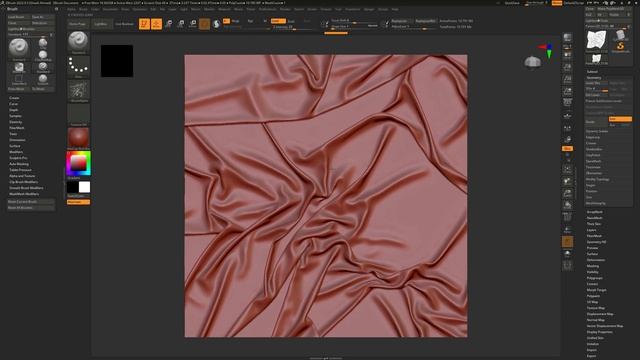The height and width of the screenshot is (360, 640).
Task: Click the BPR render icon on right shelf
Action: 567,38
